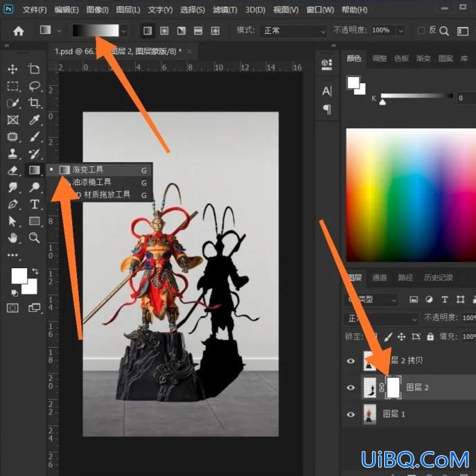Viewport: 476px width, 476px height.
Task: Choose reflected gradient style
Action: (198, 30)
